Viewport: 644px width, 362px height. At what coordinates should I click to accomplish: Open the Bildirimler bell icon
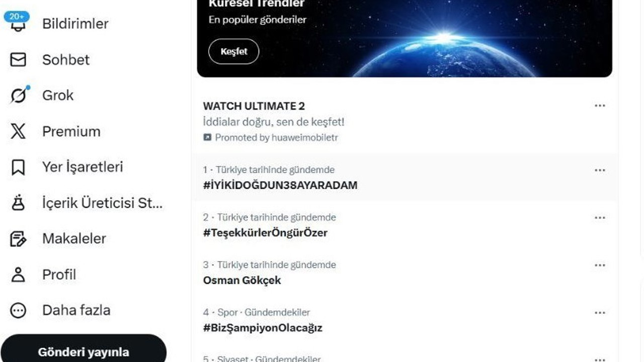pos(19,24)
